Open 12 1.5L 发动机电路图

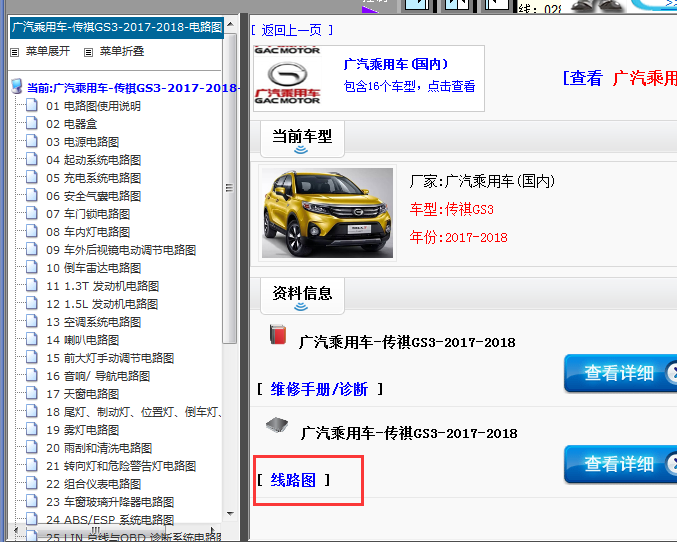click(102, 304)
